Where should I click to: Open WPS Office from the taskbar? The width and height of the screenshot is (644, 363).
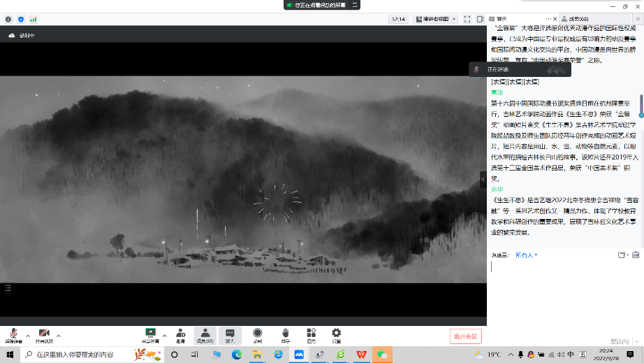coord(361,355)
